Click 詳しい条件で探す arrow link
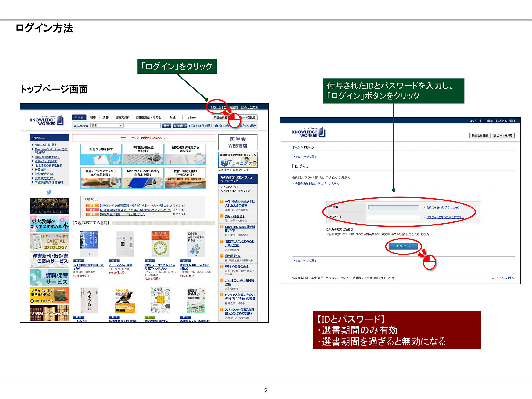This screenshot has width=532, height=399. [201, 126]
